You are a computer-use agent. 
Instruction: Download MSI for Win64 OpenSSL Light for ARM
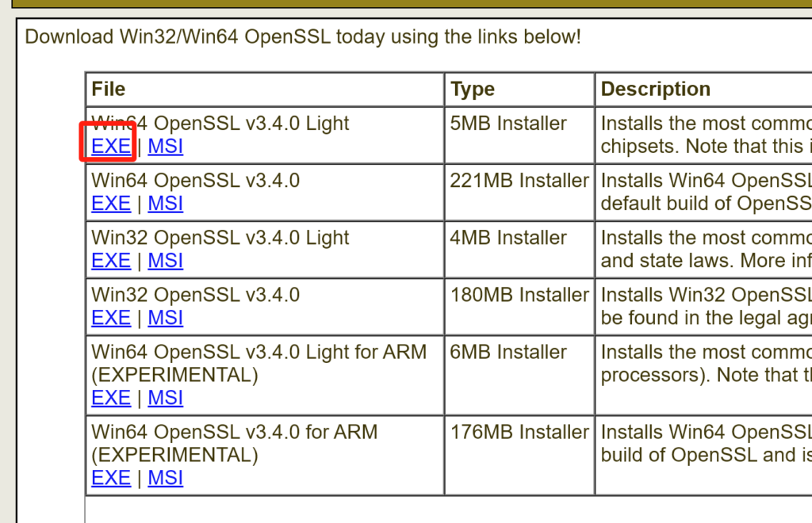tap(165, 398)
